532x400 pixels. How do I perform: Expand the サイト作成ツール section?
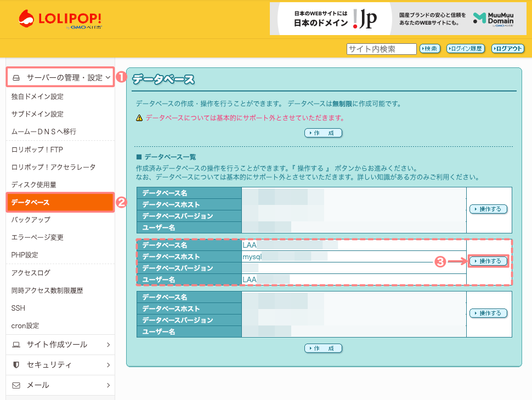[108, 345]
